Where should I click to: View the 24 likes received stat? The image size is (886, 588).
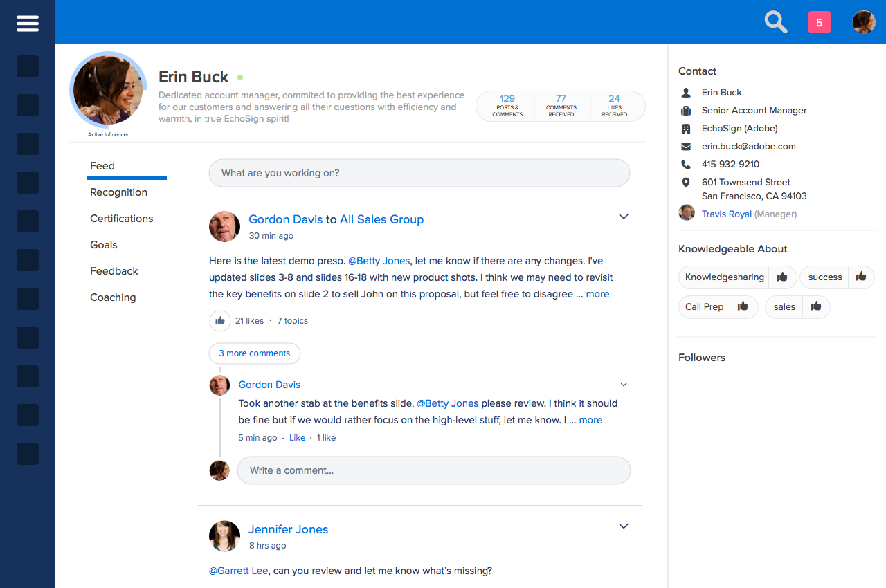coord(614,106)
